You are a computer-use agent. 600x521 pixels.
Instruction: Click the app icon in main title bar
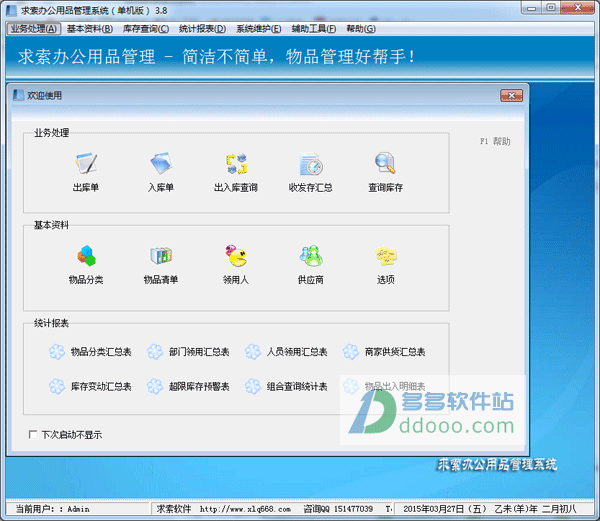(11, 10)
